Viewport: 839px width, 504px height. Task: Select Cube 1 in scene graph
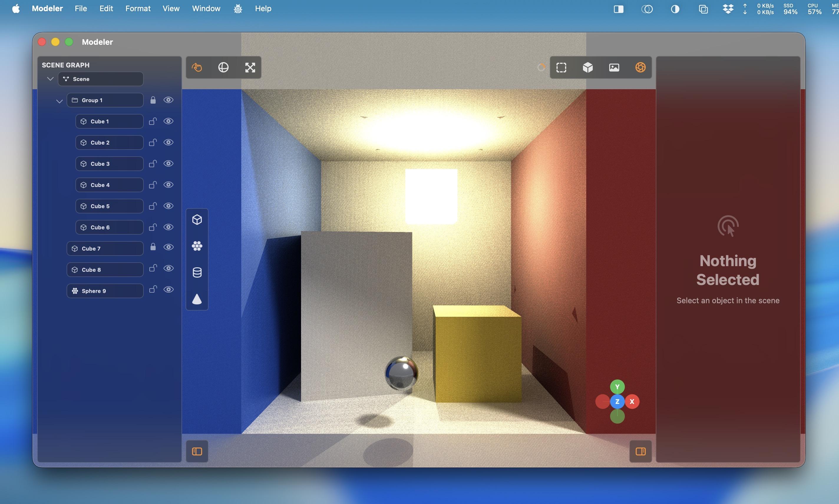click(109, 121)
